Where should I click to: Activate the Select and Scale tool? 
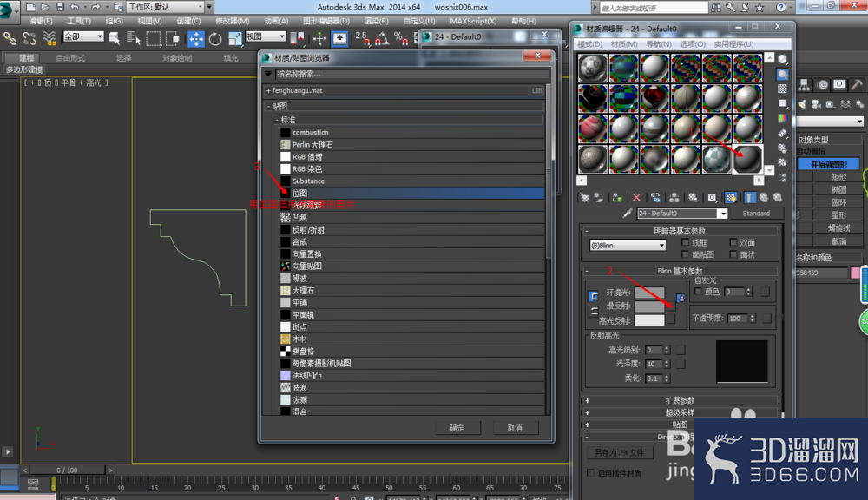click(235, 37)
